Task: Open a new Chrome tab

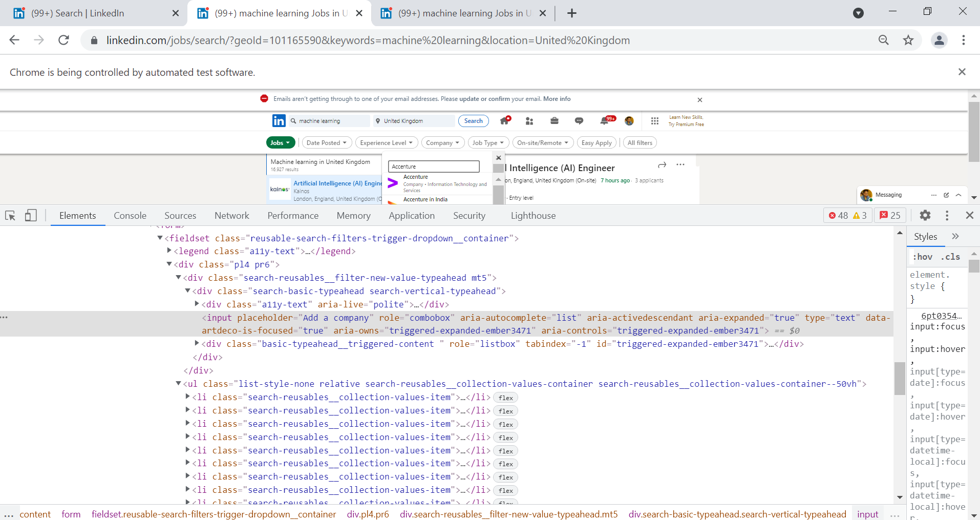Action: [x=572, y=13]
